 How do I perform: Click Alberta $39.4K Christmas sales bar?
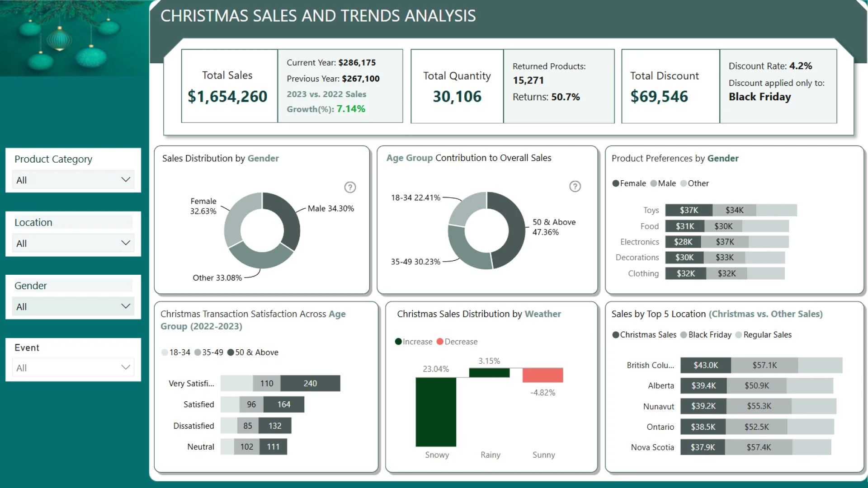point(703,385)
